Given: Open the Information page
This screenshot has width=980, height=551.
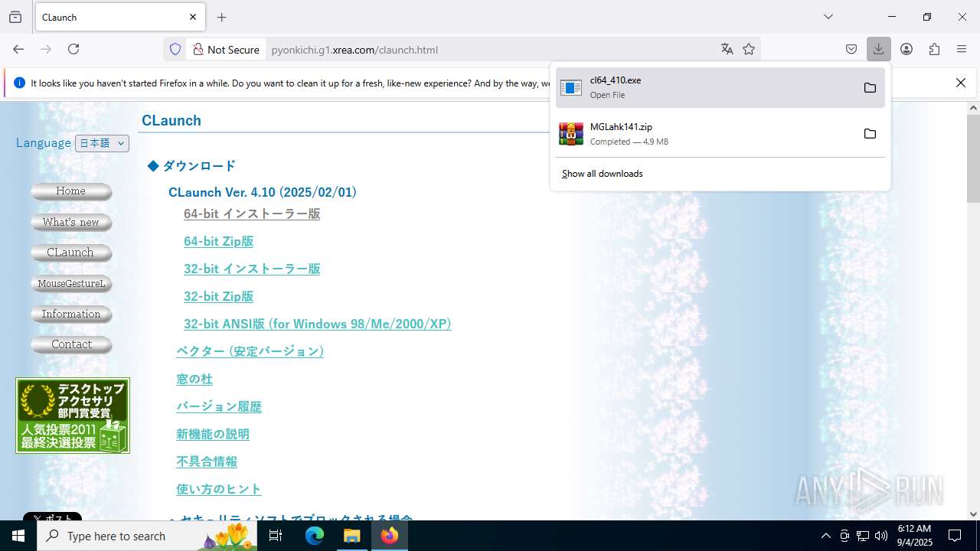Looking at the screenshot, I should point(71,314).
